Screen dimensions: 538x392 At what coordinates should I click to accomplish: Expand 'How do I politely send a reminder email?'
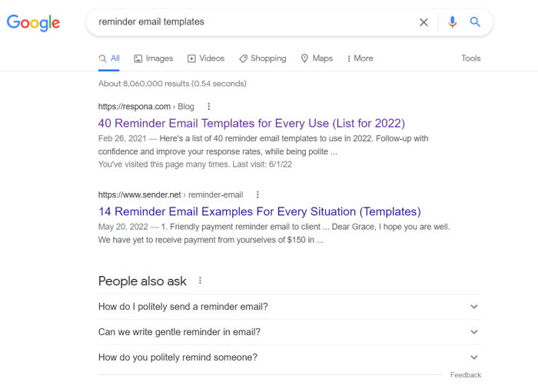coord(290,307)
